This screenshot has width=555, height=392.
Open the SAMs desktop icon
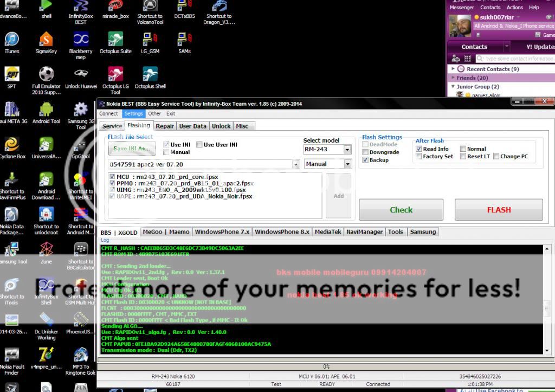[x=184, y=42]
